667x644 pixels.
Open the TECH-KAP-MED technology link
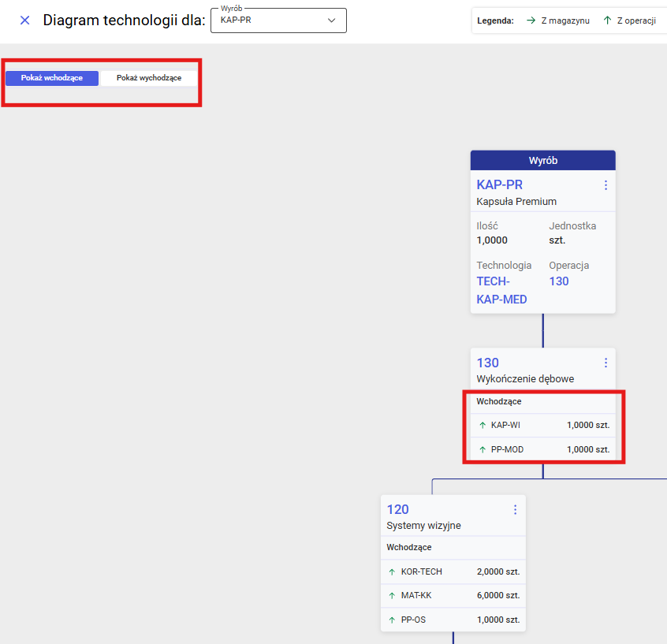click(501, 290)
